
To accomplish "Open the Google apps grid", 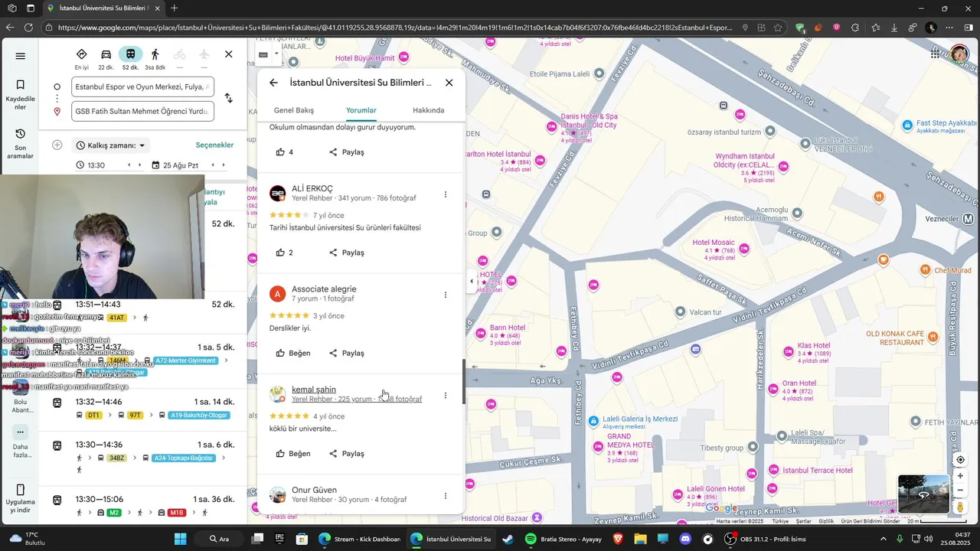I will (936, 54).
